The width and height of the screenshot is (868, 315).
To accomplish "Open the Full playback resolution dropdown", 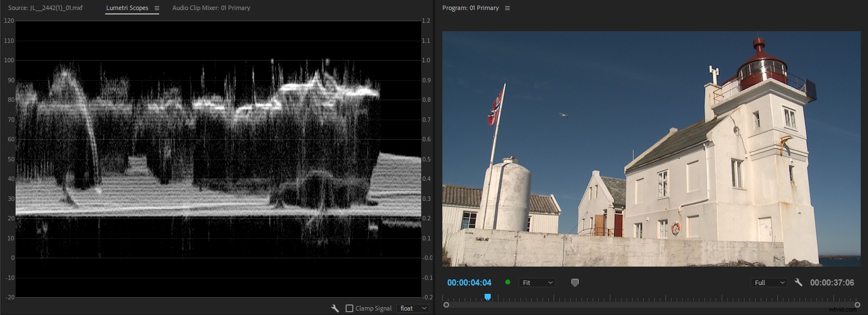I will click(x=769, y=283).
